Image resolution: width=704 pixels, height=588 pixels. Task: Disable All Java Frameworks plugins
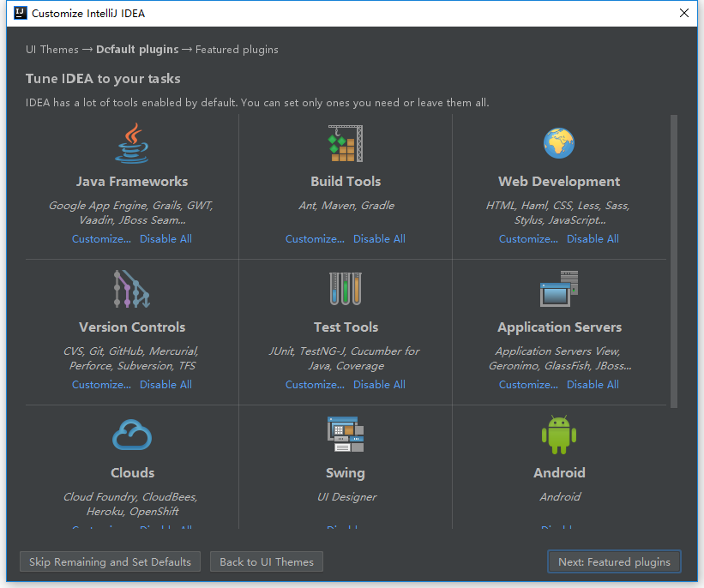165,239
